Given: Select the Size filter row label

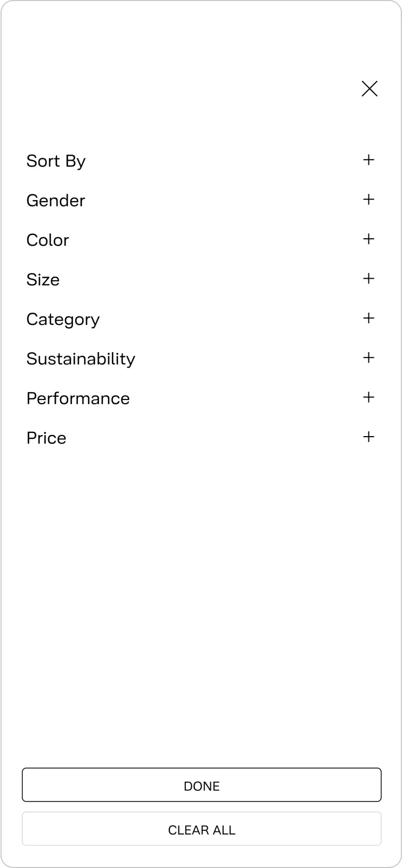Looking at the screenshot, I should click(43, 280).
